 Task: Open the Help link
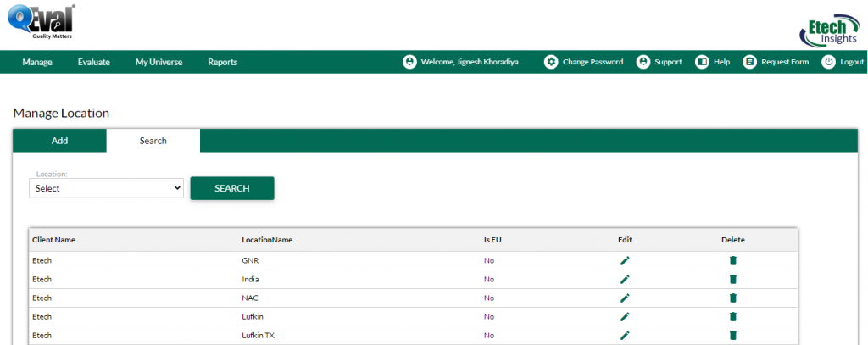pyautogui.click(x=721, y=62)
